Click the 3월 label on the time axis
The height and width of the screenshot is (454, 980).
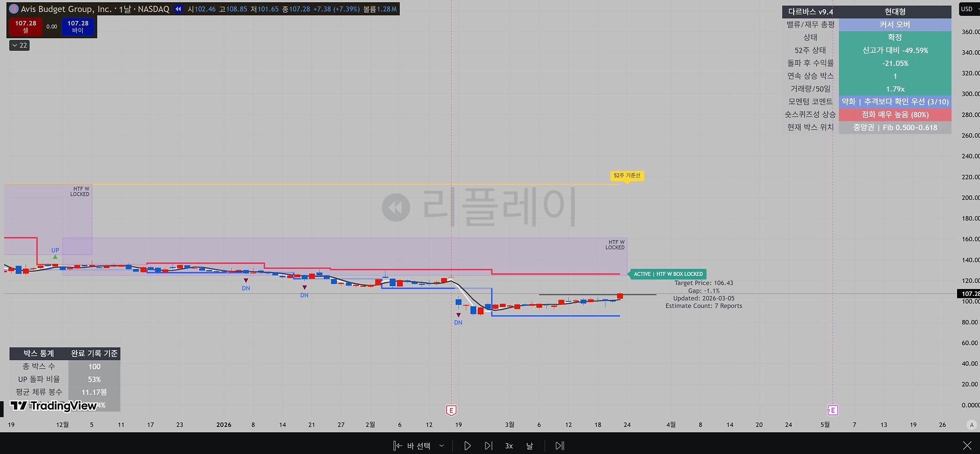pyautogui.click(x=509, y=424)
